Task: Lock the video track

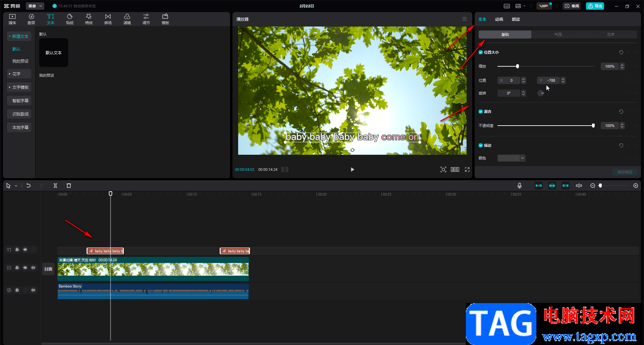Action: (x=17, y=268)
